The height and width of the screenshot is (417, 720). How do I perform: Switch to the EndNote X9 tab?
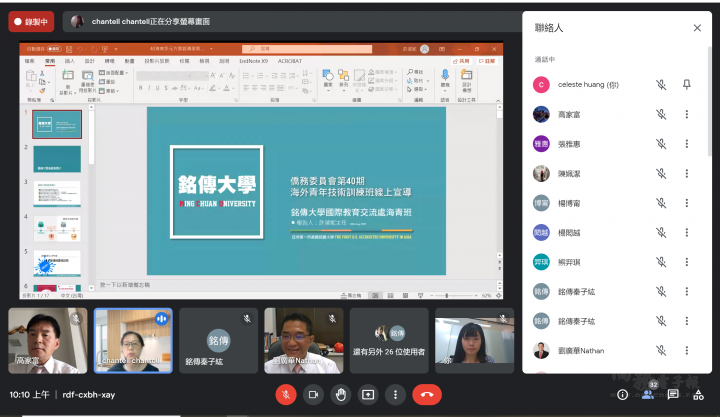click(253, 61)
